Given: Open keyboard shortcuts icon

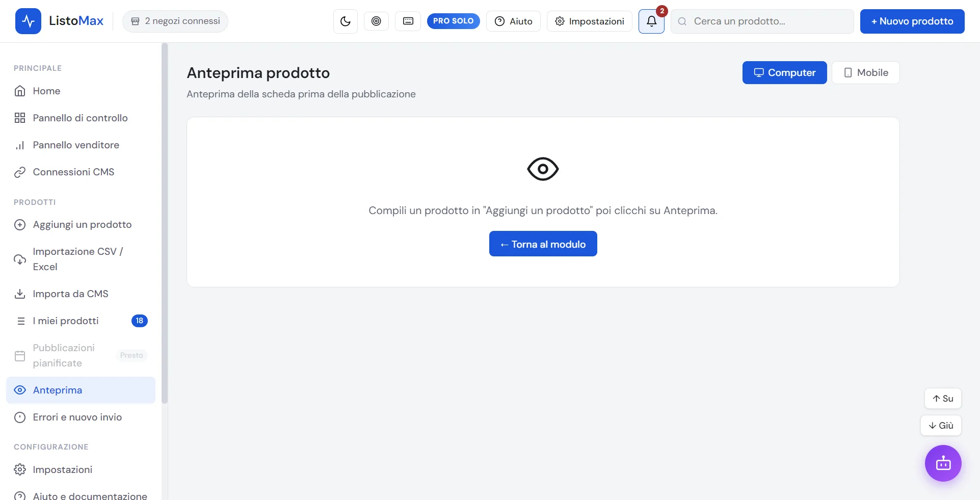Looking at the screenshot, I should pos(408,21).
